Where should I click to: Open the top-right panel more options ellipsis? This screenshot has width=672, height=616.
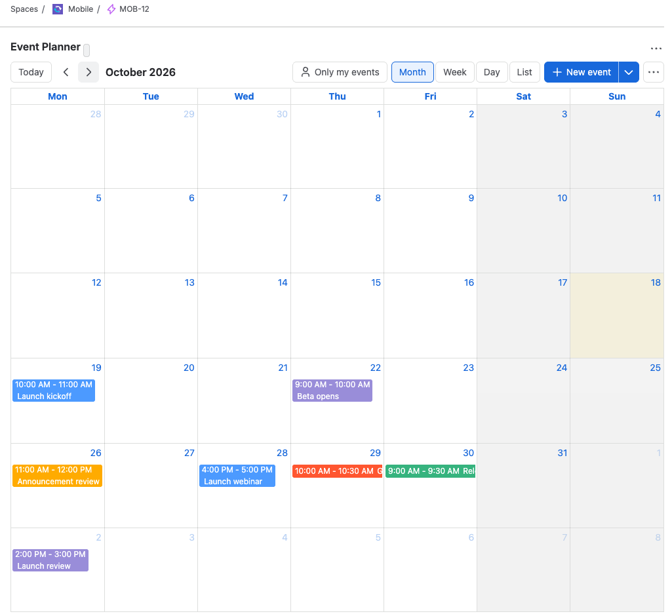(x=656, y=48)
